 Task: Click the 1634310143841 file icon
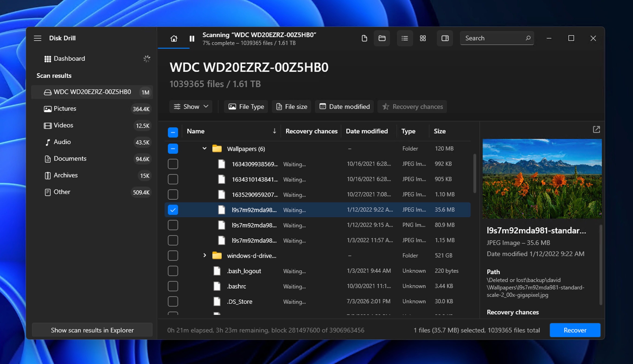[221, 179]
